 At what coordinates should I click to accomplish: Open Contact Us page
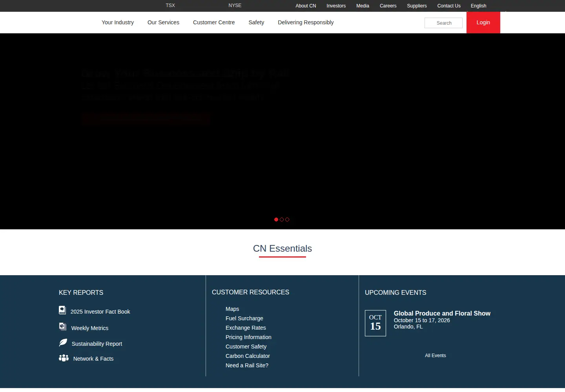click(x=449, y=6)
